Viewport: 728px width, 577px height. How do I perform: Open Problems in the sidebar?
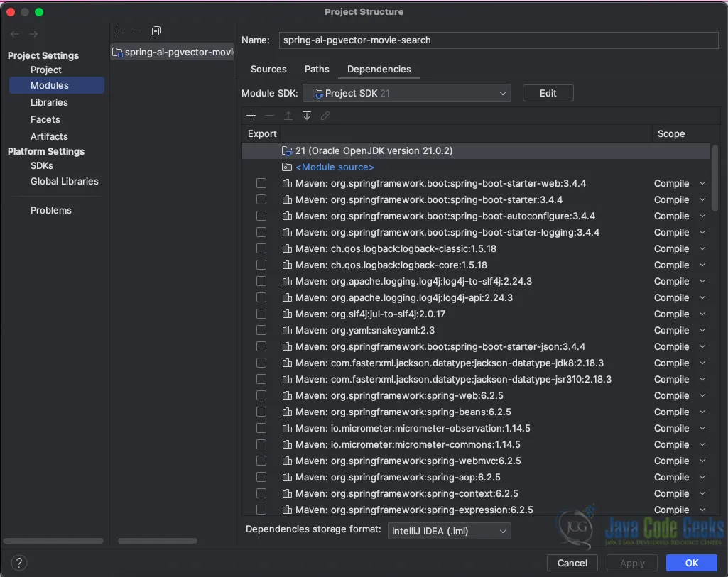(x=51, y=211)
